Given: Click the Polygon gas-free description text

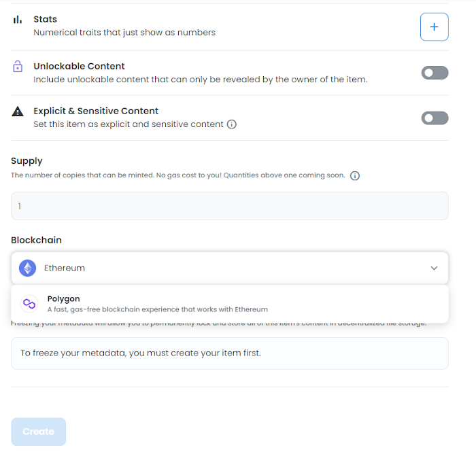Looking at the screenshot, I should [x=158, y=309].
